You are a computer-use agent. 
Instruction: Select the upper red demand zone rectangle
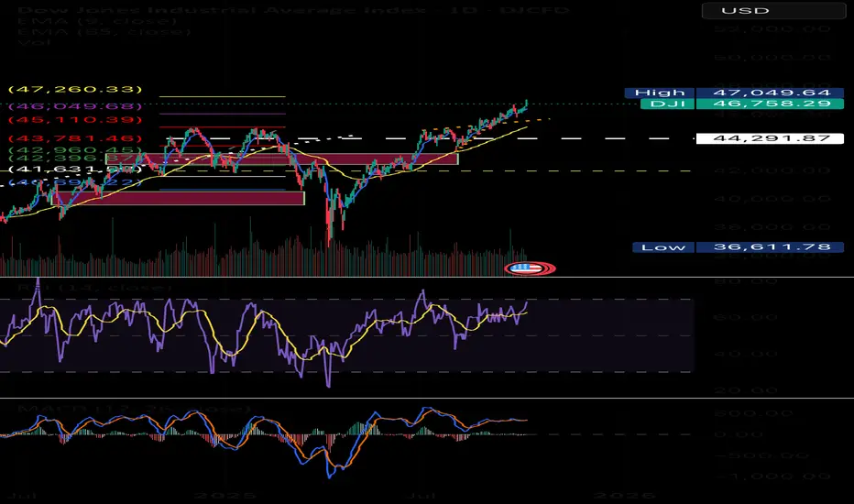tap(281, 159)
